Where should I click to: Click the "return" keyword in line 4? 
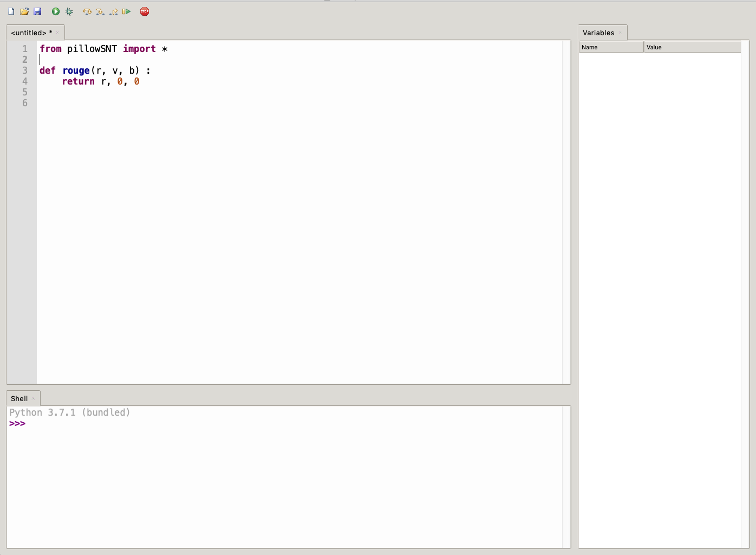click(x=79, y=81)
